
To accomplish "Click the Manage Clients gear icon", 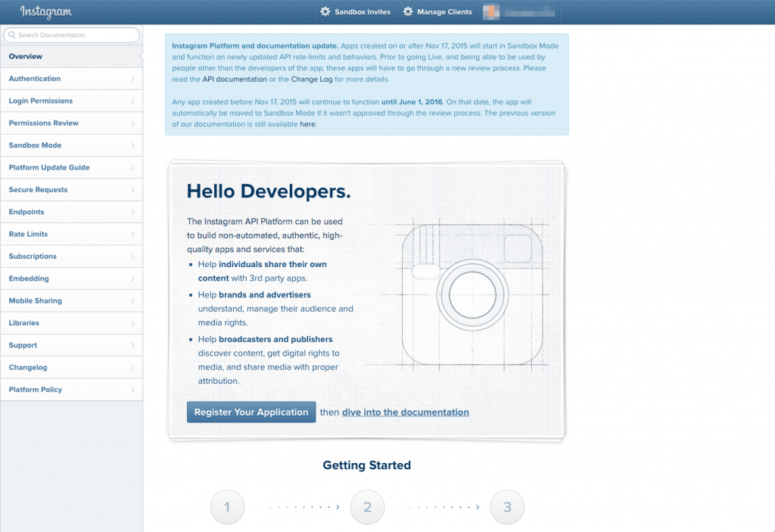I will point(408,12).
